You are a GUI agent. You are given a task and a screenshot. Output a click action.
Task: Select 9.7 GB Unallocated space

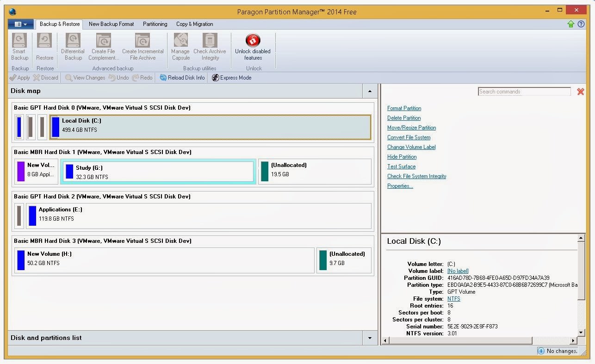[x=344, y=260]
